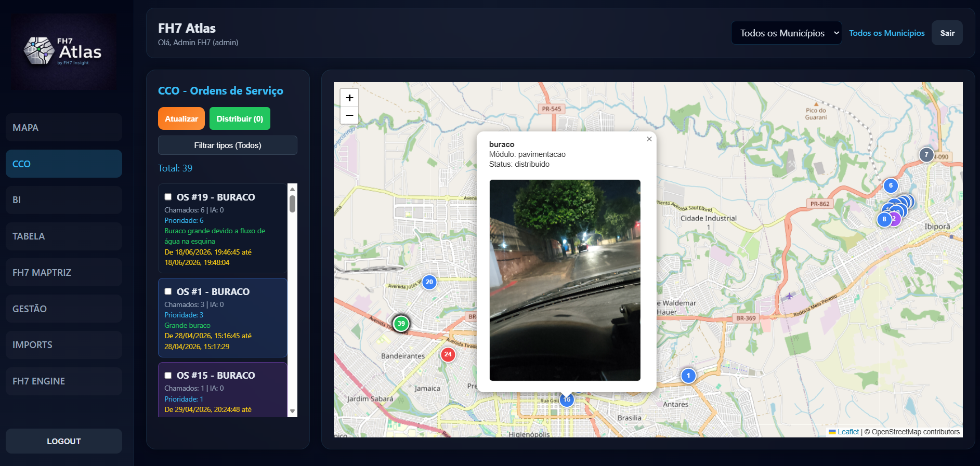
Task: Select map marker number 1
Action: tap(688, 376)
